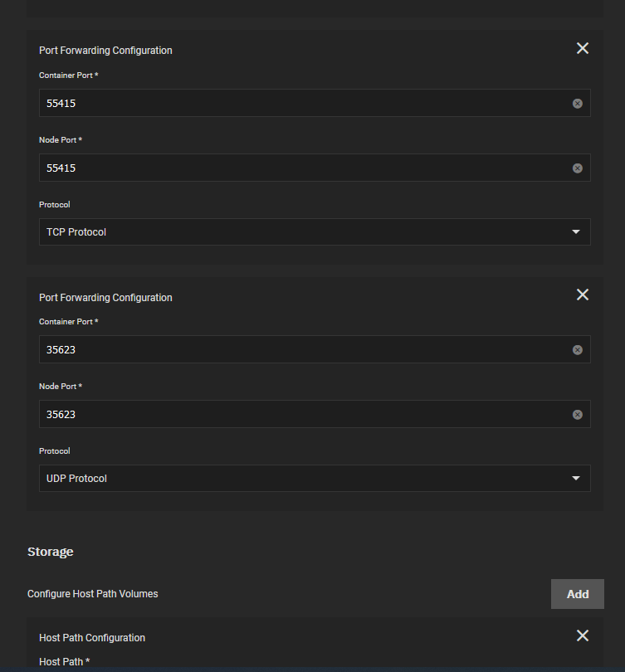Viewport: 625px width, 672px height.
Task: Remove the first Port Forwarding Configuration (55415)
Action: (582, 48)
